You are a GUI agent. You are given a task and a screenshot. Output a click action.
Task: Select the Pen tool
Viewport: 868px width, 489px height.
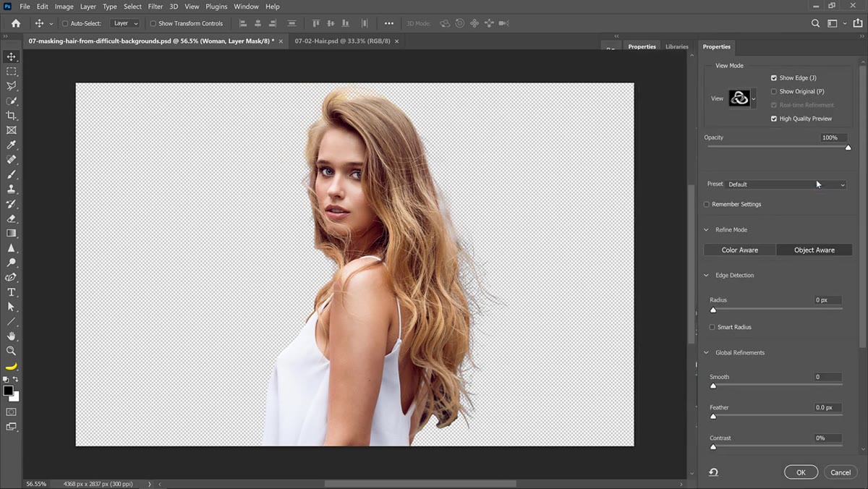tap(11, 277)
